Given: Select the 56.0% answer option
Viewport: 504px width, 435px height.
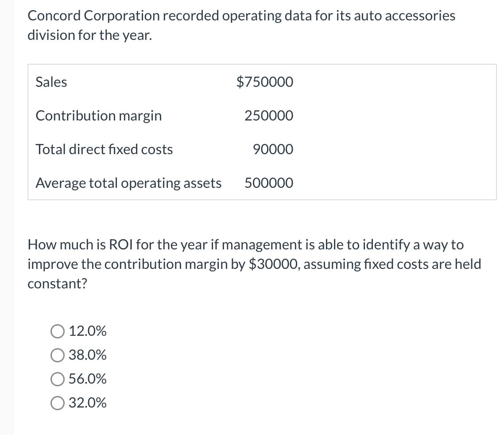Looking at the screenshot, I should click(57, 379).
